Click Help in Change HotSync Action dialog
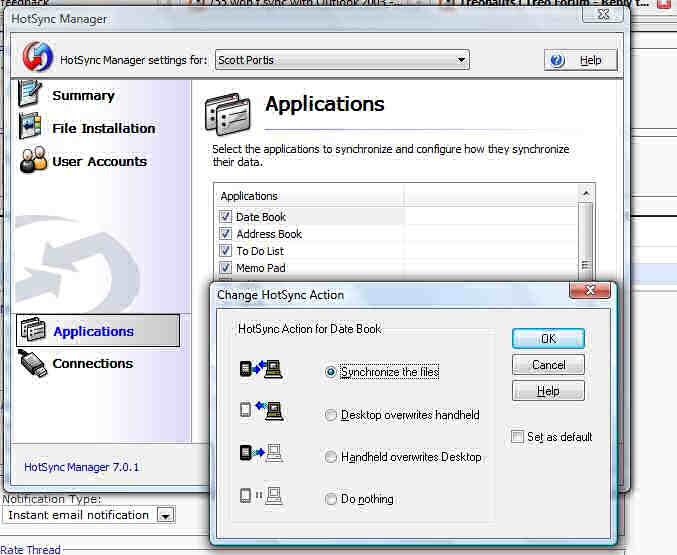 coord(548,391)
